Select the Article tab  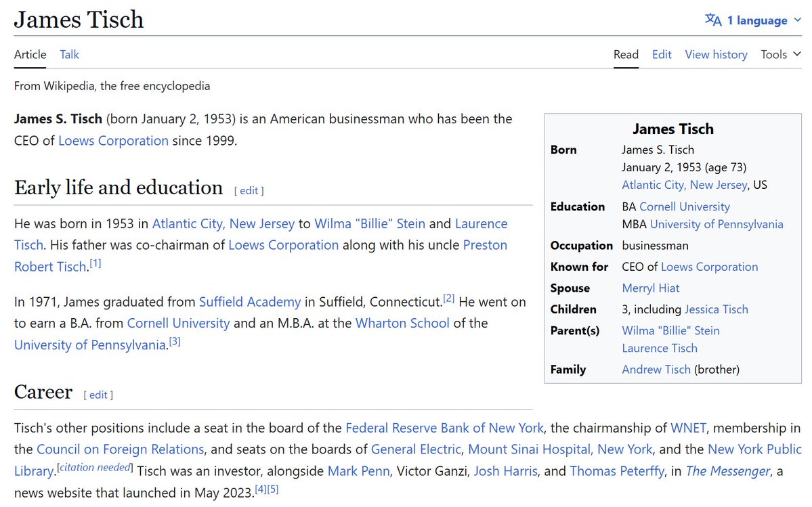tap(30, 55)
